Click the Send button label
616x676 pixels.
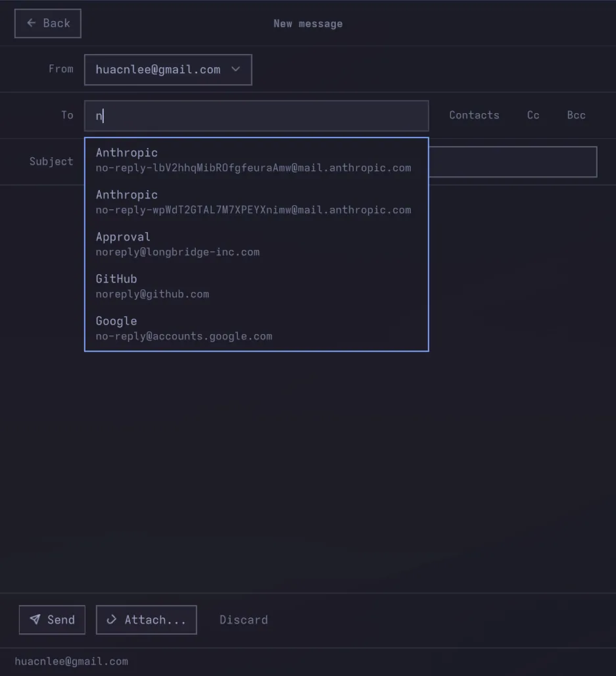[x=61, y=620]
